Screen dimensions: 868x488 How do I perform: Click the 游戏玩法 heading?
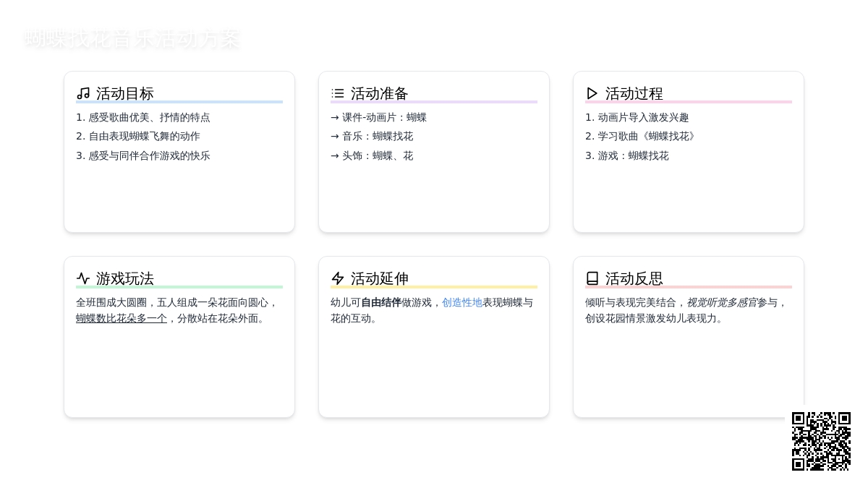(x=125, y=278)
